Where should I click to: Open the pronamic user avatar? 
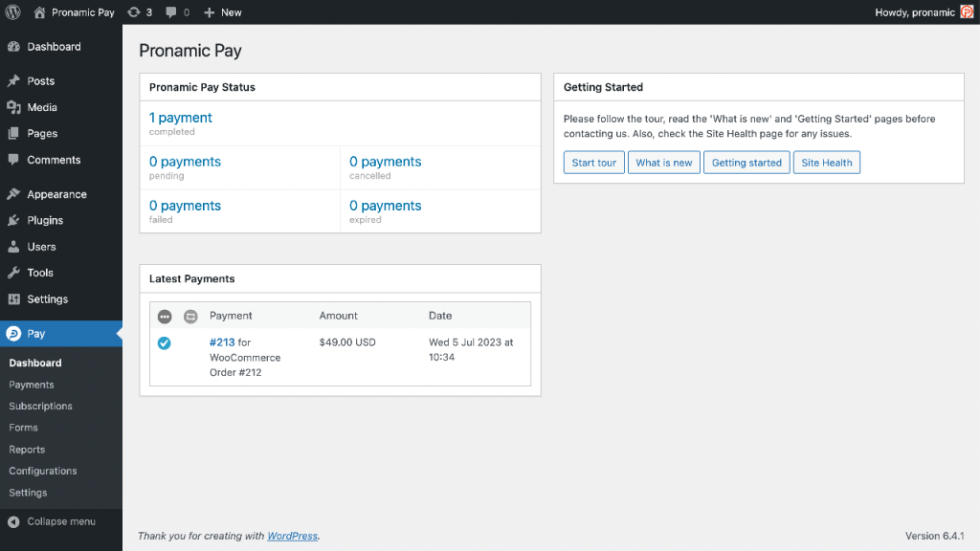click(967, 11)
